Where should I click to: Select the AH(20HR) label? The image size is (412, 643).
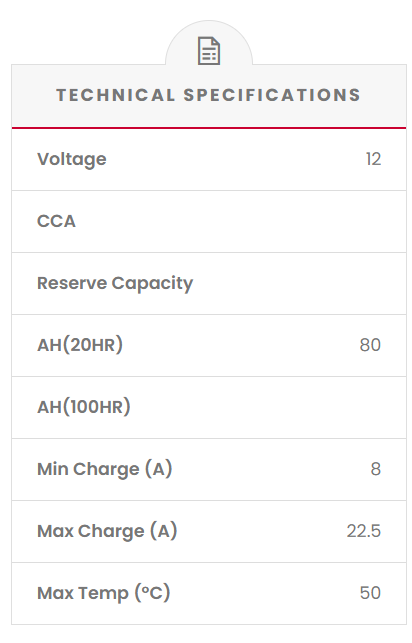pyautogui.click(x=80, y=345)
